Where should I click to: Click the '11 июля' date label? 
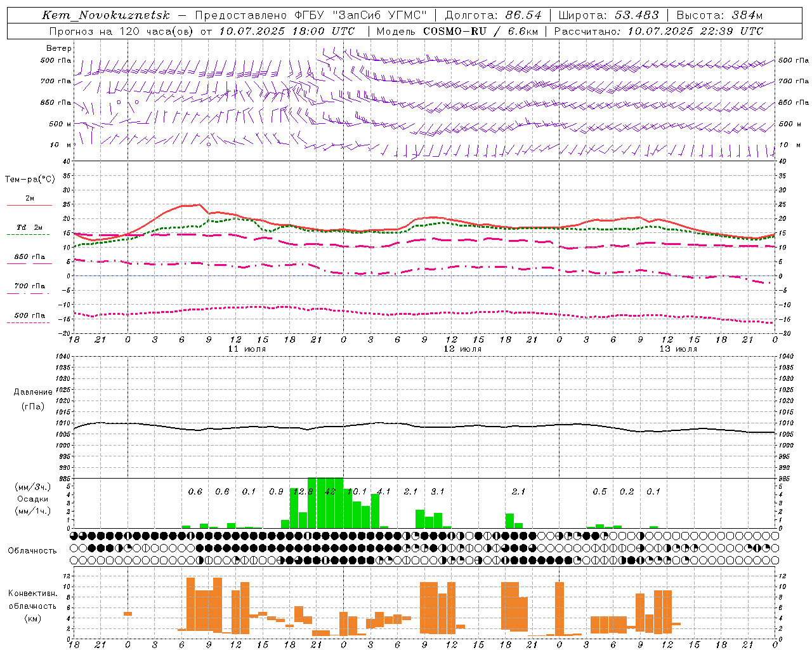pyautogui.click(x=247, y=349)
